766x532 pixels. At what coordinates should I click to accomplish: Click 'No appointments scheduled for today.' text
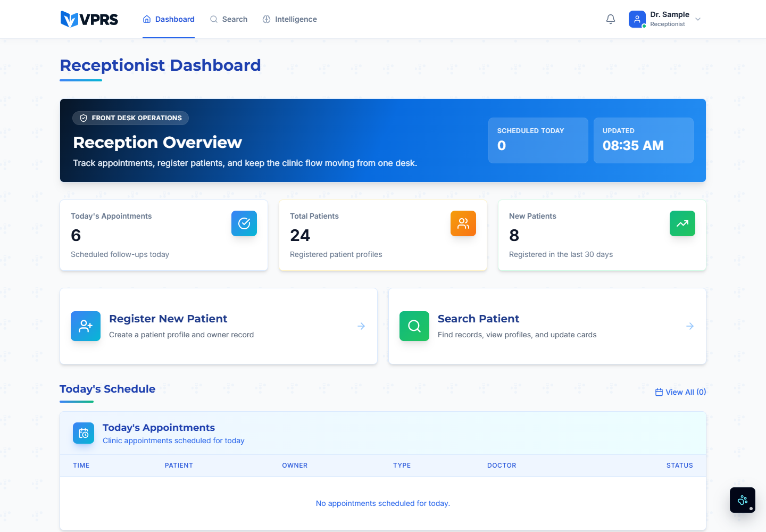click(383, 503)
